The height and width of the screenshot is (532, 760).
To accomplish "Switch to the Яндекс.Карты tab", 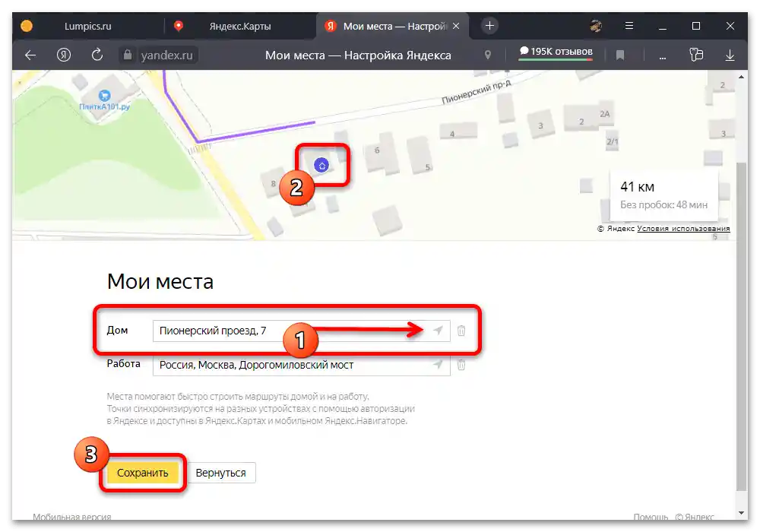I will pos(240,26).
